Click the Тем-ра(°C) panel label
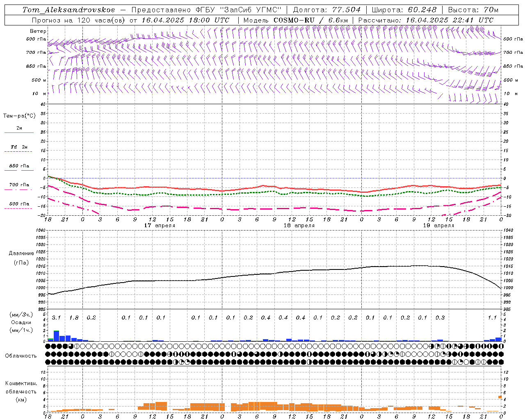 (19, 116)
